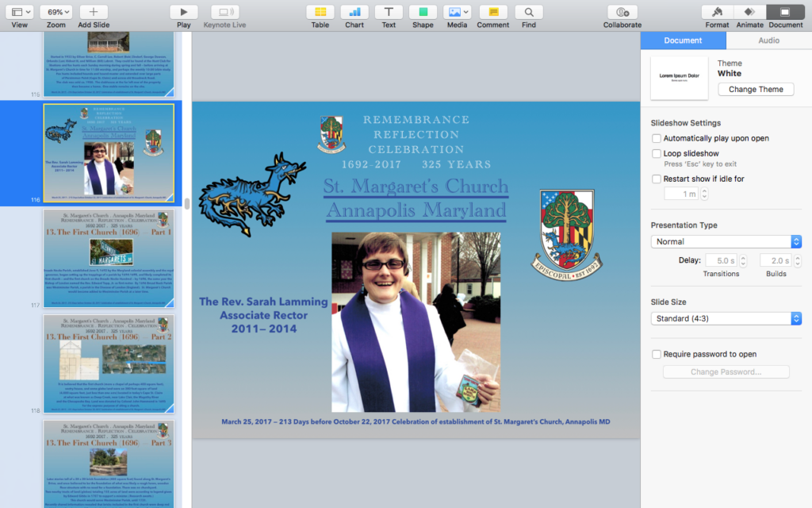Select slide 117 First Church Part 1
The width and height of the screenshot is (812, 508).
tap(109, 258)
